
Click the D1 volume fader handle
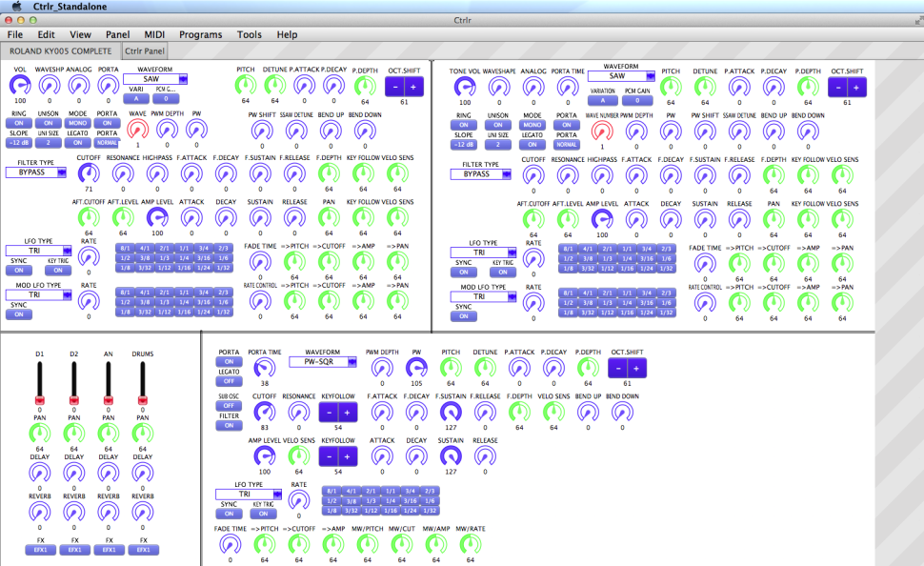coord(39,400)
